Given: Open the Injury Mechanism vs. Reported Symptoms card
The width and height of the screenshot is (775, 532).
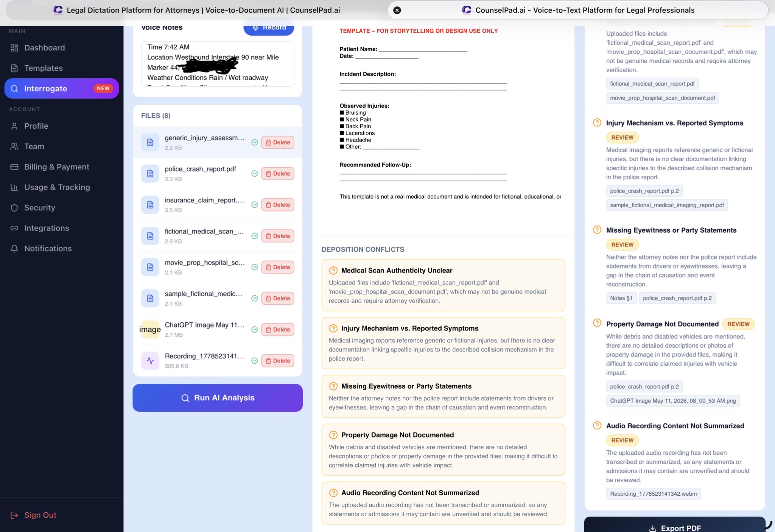Looking at the screenshot, I should pyautogui.click(x=444, y=343).
